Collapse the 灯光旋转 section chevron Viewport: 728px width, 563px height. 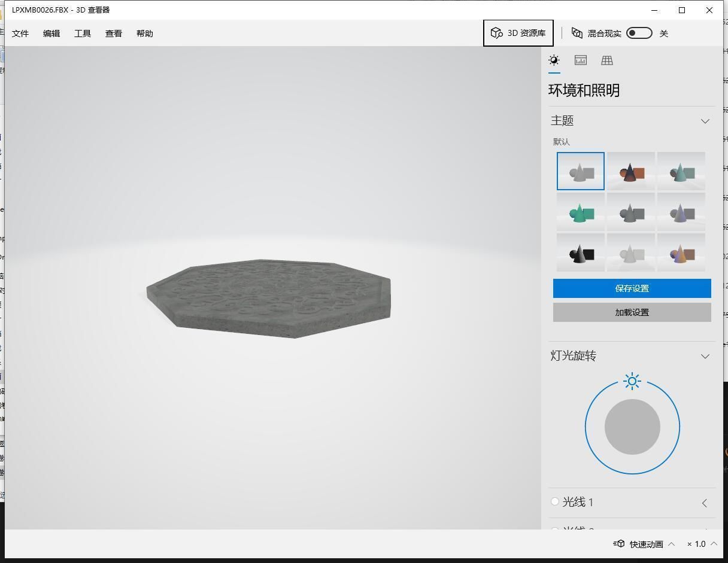pos(705,356)
